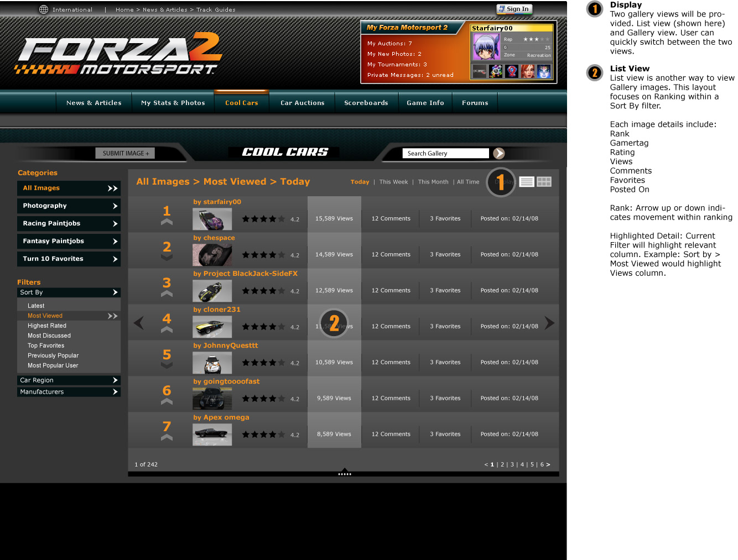738x560 pixels.
Task: Click the rank arrow under rank 1
Action: click(167, 222)
